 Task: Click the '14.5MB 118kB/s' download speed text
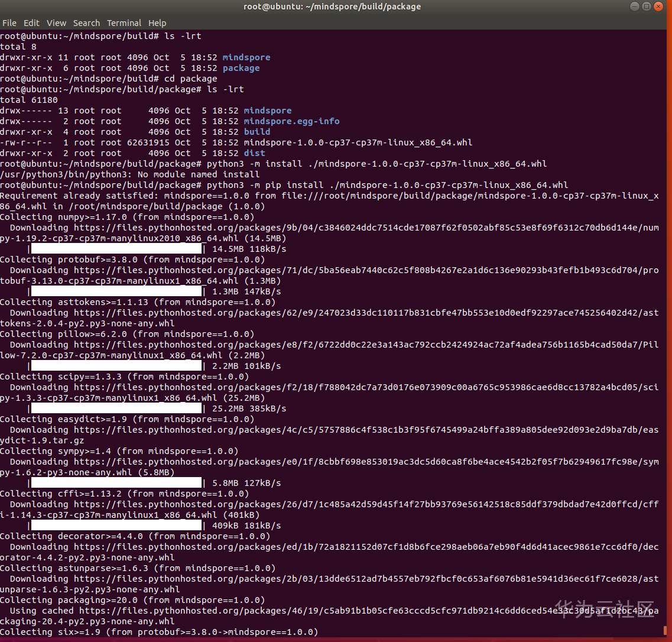click(x=249, y=249)
